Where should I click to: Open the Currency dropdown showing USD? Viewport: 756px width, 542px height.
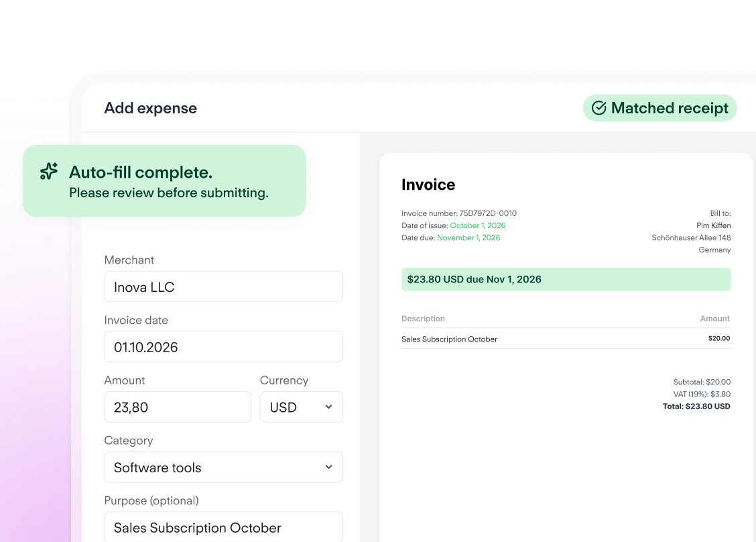[x=302, y=407]
